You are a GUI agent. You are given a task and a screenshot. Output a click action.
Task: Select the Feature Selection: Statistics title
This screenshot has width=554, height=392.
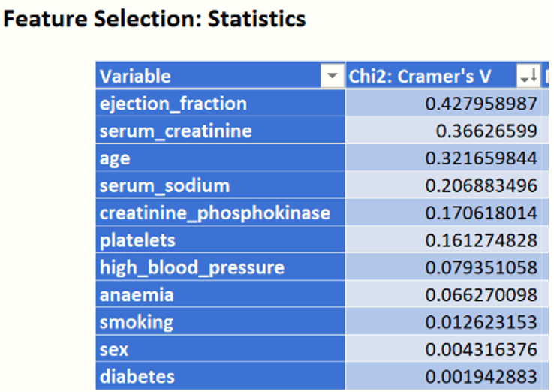(x=155, y=18)
